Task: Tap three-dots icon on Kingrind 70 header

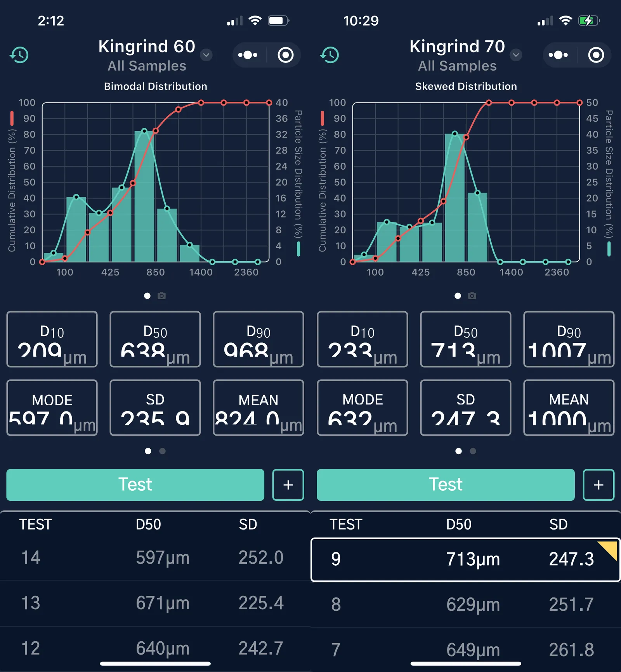Action: (x=559, y=55)
